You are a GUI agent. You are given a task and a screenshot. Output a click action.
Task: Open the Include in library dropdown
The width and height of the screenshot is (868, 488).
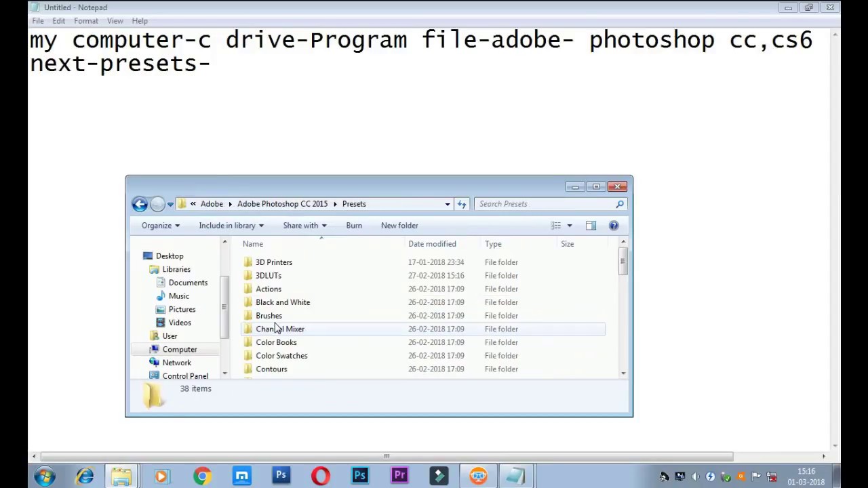pyautogui.click(x=231, y=226)
